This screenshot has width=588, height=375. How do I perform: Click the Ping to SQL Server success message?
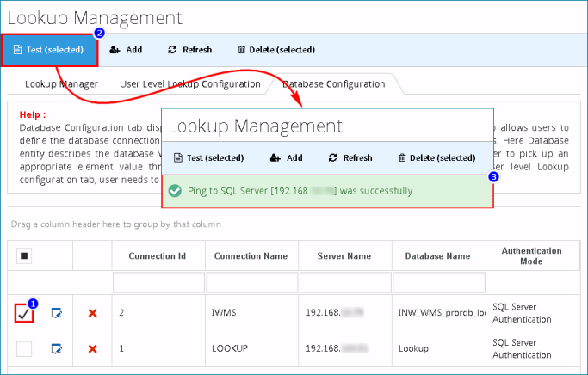pos(300,191)
